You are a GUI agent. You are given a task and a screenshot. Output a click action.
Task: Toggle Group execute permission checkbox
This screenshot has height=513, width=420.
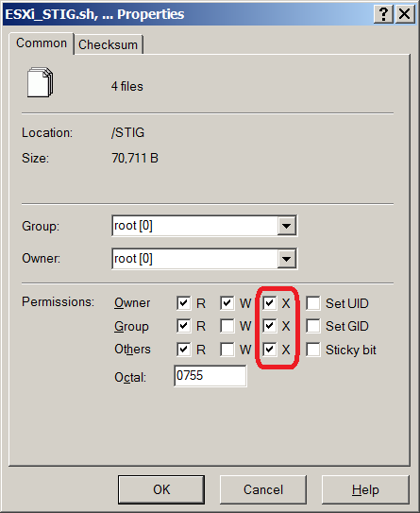click(270, 326)
